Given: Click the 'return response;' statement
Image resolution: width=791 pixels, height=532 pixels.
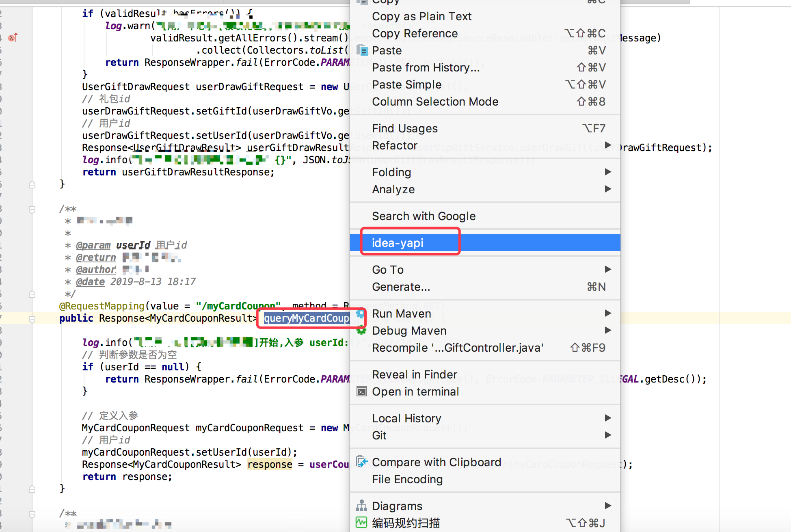Looking at the screenshot, I should click(x=127, y=476).
